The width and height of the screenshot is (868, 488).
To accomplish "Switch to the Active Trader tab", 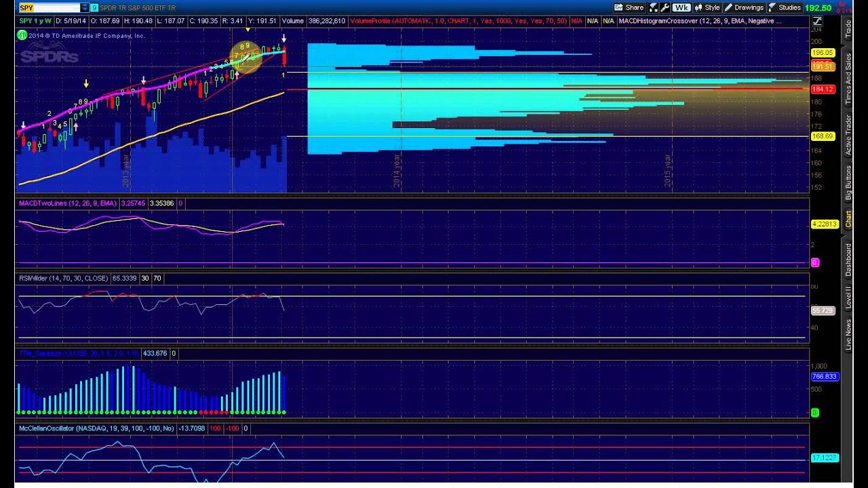I will coord(848,135).
